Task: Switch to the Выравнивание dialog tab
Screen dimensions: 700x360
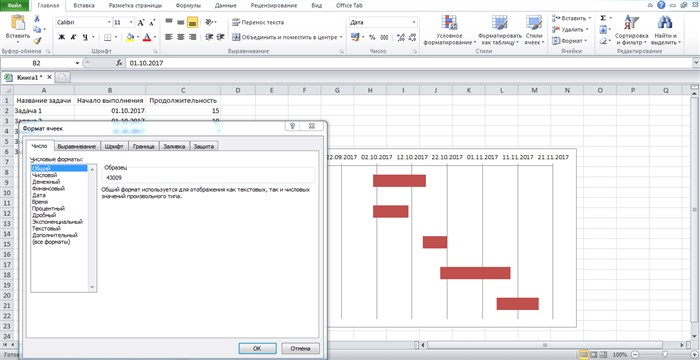Action: click(77, 147)
